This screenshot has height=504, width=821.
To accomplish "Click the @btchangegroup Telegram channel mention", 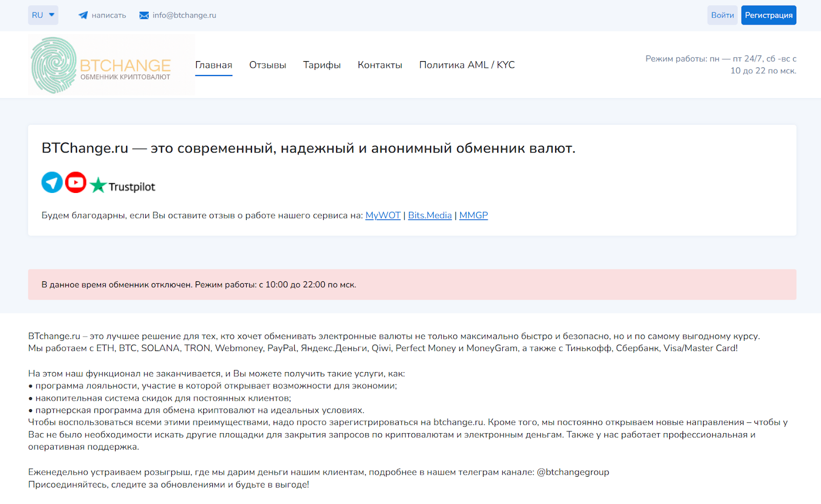I will pos(573,472).
